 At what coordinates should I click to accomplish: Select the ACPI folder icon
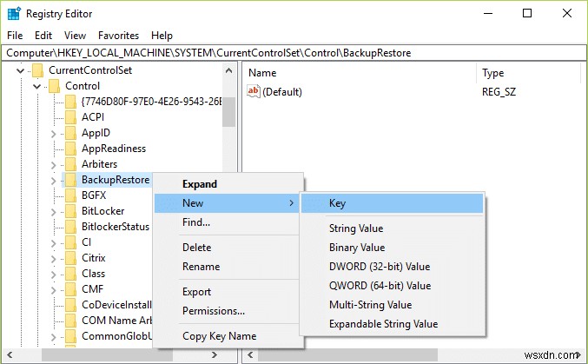click(x=71, y=117)
